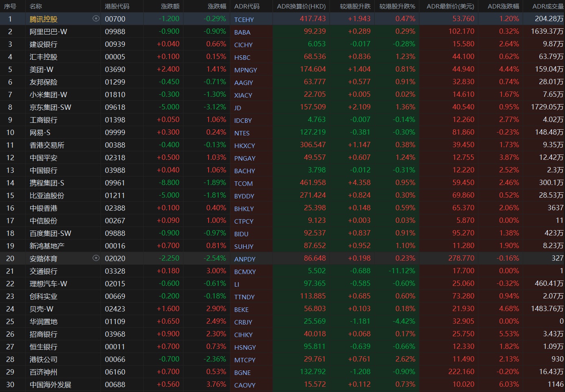Sort by the ADR涨跌幅 column header
This screenshot has height=392, width=565.
[x=503, y=6]
